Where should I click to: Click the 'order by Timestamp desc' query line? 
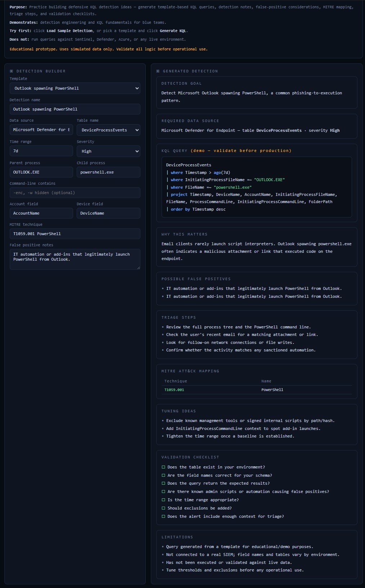[196, 209]
